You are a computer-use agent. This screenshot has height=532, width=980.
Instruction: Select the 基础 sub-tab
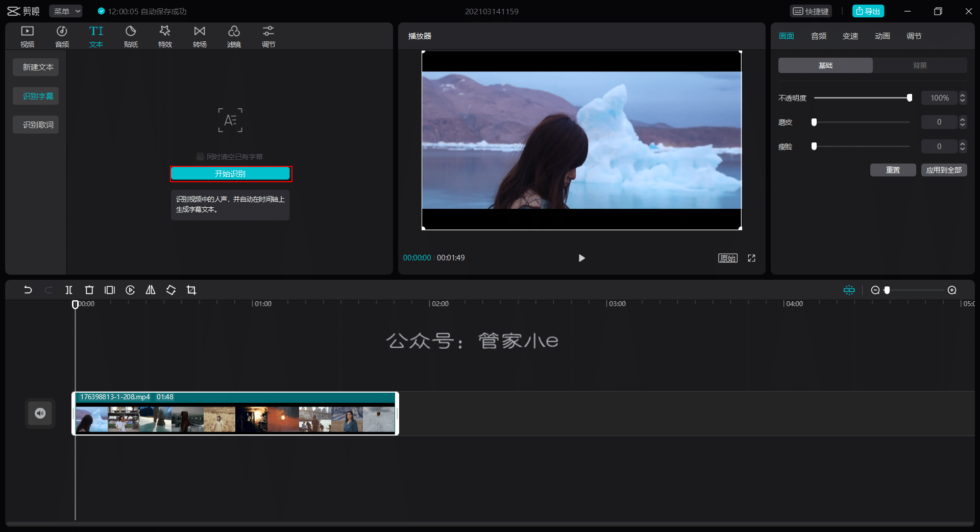click(825, 65)
